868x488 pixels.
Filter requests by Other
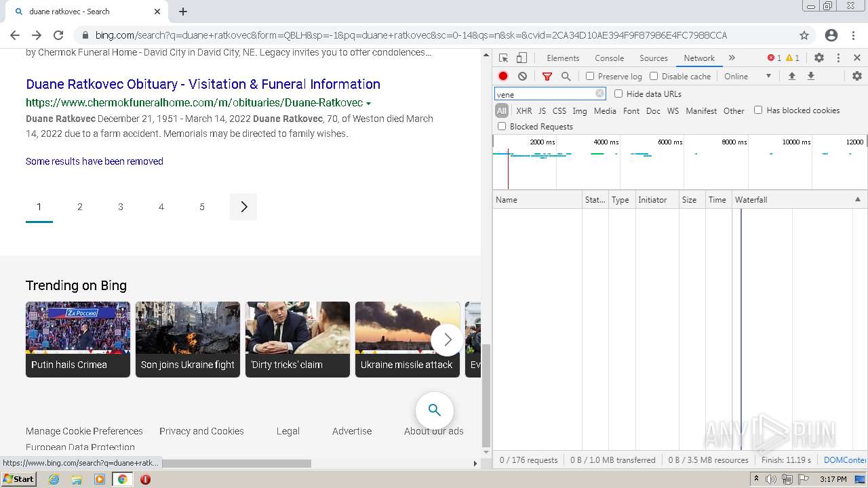[x=734, y=110]
